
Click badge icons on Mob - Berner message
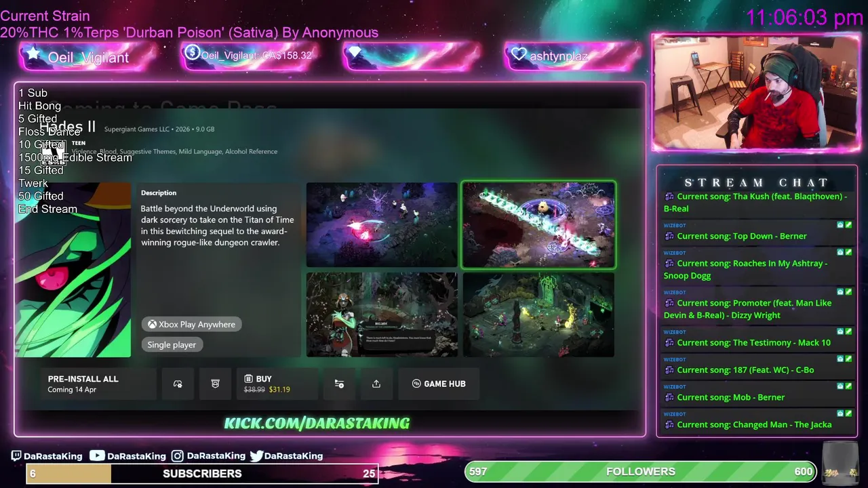pos(844,386)
